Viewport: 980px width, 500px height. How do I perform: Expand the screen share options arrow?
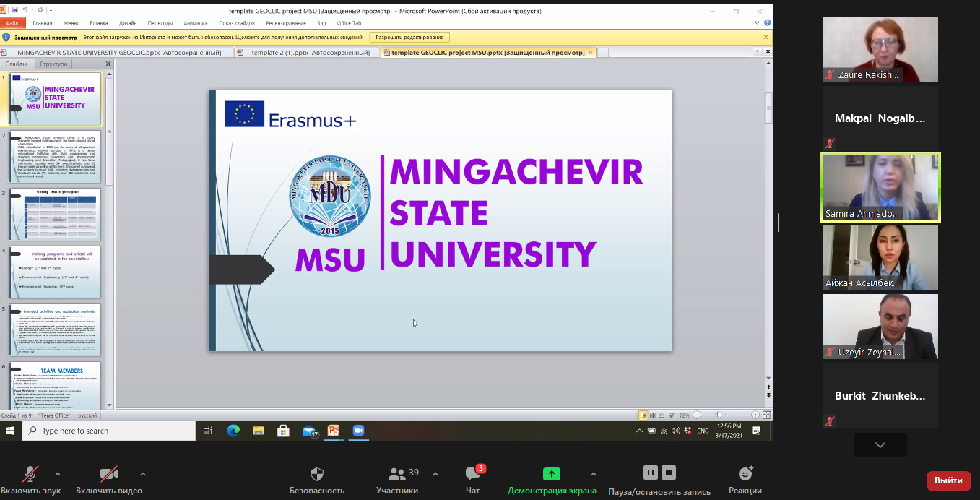pyautogui.click(x=594, y=474)
